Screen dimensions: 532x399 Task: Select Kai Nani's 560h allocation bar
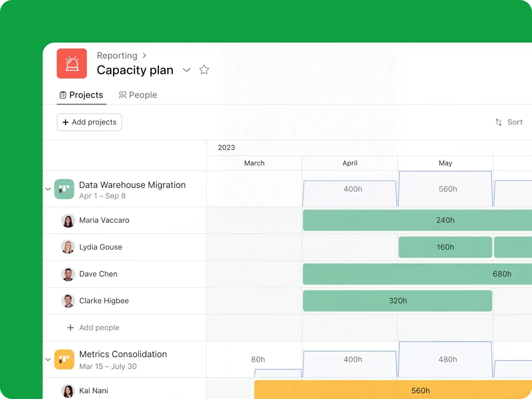point(393,390)
